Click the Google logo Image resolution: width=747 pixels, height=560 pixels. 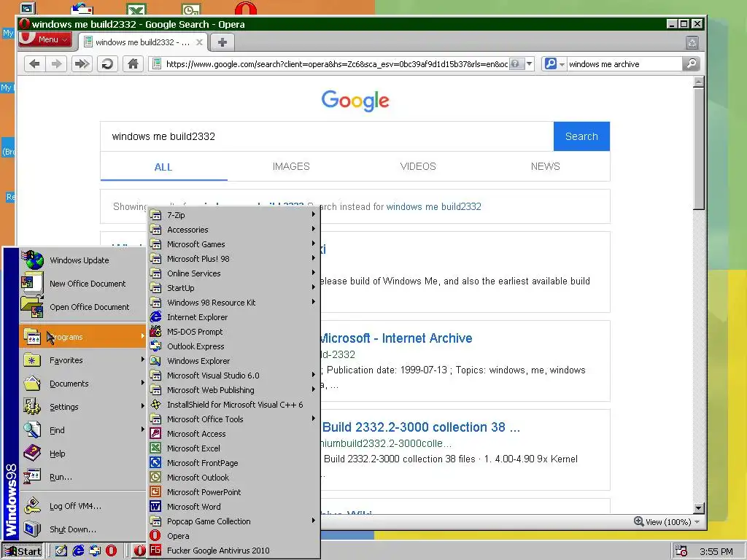point(355,101)
